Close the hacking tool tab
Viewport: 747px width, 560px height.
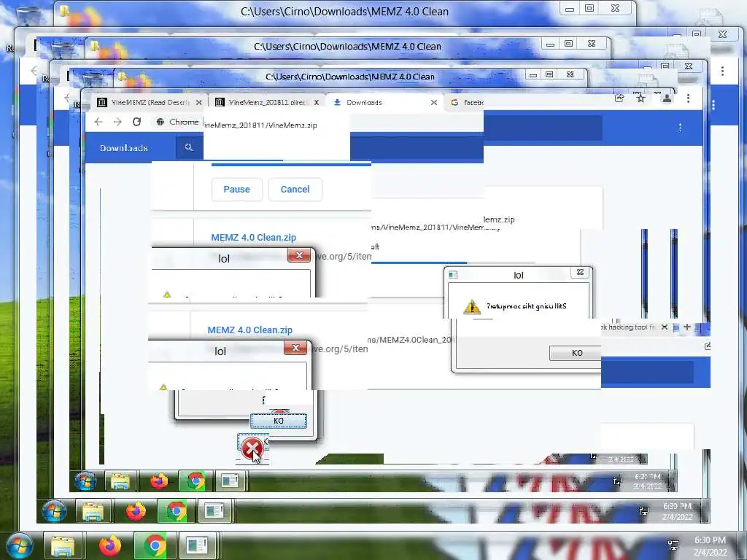[x=665, y=327]
